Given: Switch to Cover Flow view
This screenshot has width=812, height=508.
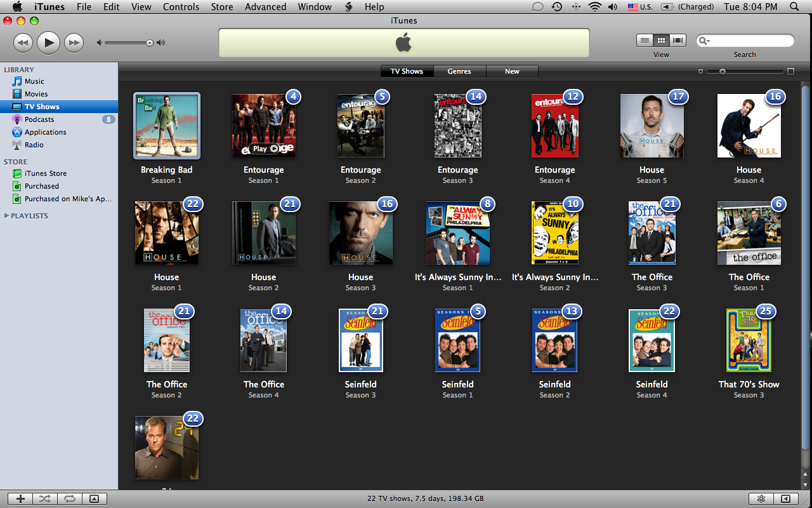Looking at the screenshot, I should tap(678, 41).
